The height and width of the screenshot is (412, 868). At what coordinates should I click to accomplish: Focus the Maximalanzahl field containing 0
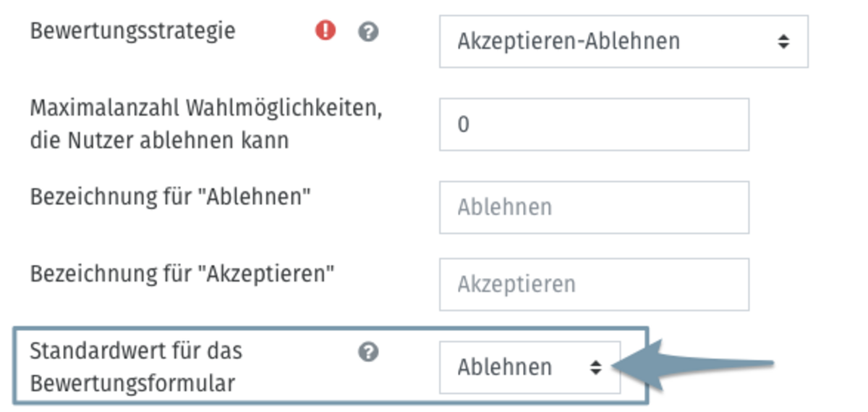click(594, 125)
